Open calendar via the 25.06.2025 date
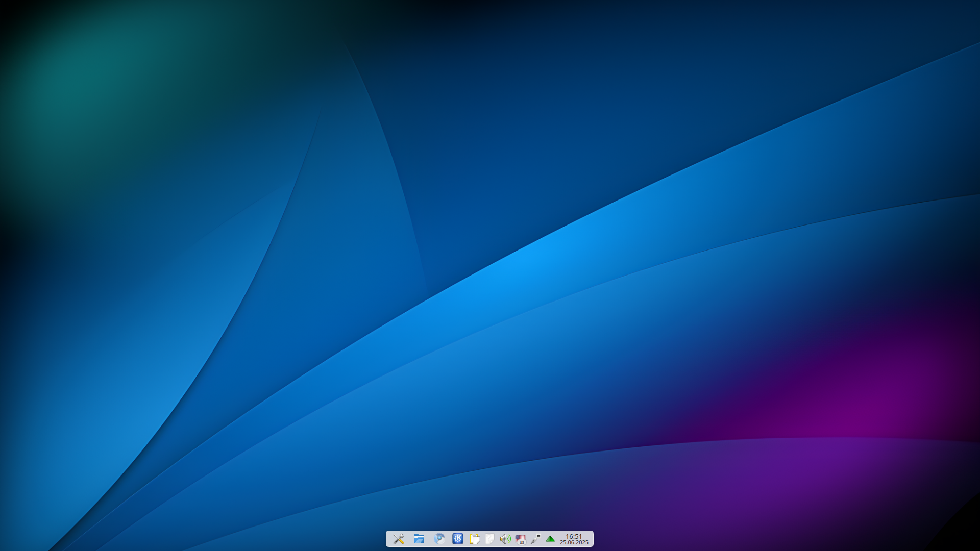Screen dimensions: 980x551 (574, 543)
